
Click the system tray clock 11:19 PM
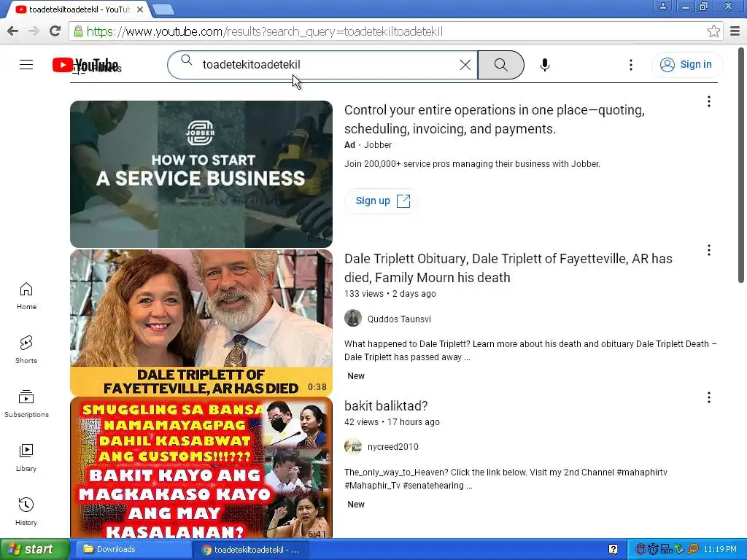(x=719, y=550)
